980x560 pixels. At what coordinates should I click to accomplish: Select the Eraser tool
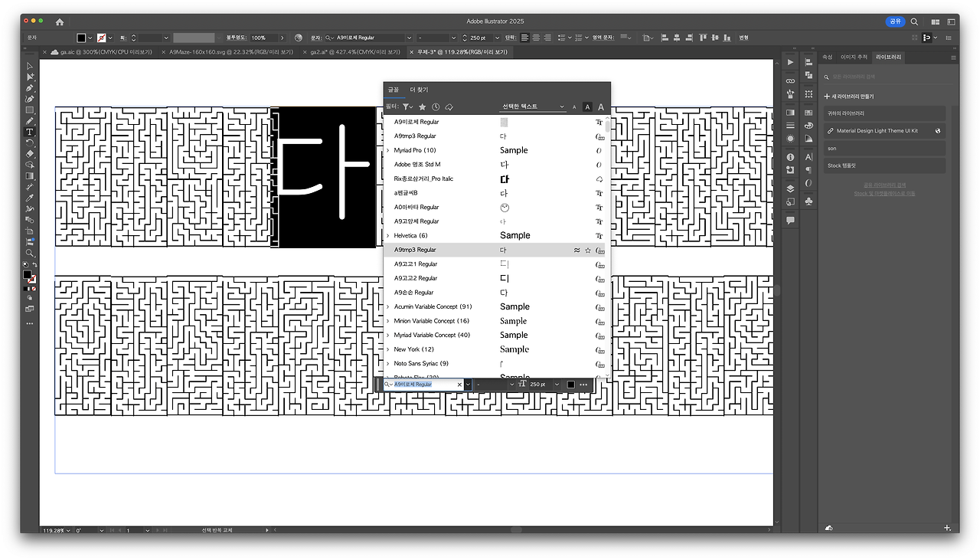click(30, 154)
